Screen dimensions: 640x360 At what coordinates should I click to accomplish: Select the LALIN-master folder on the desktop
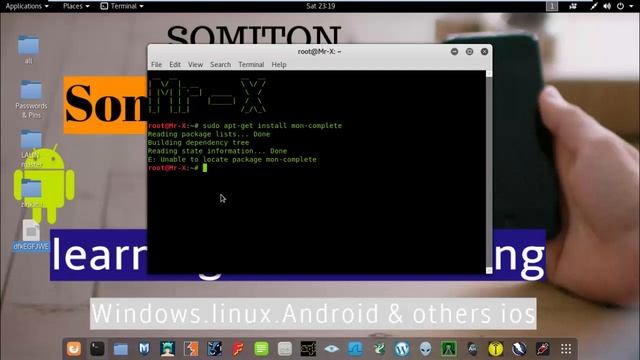31,149
